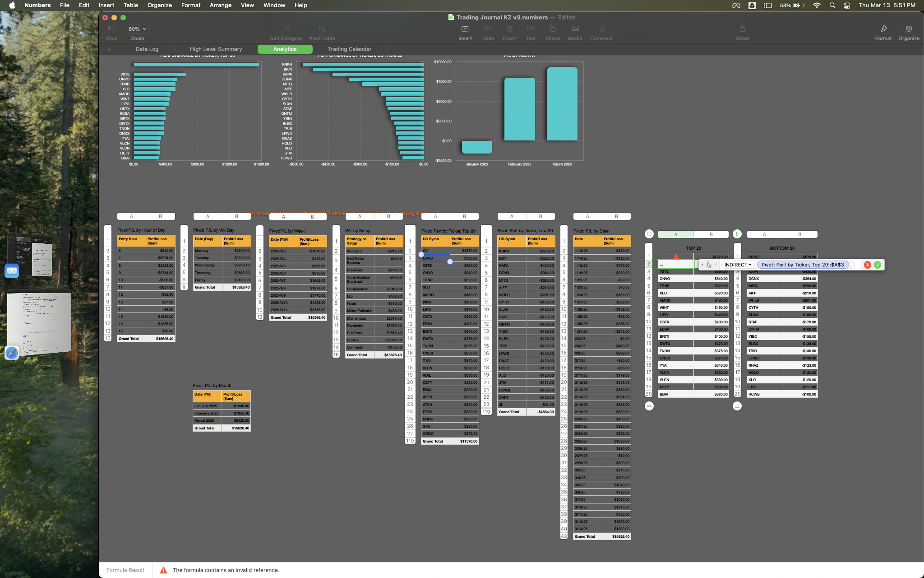Accept the formula with green checkmark
Viewport: 924px width, 578px height.
click(x=877, y=265)
